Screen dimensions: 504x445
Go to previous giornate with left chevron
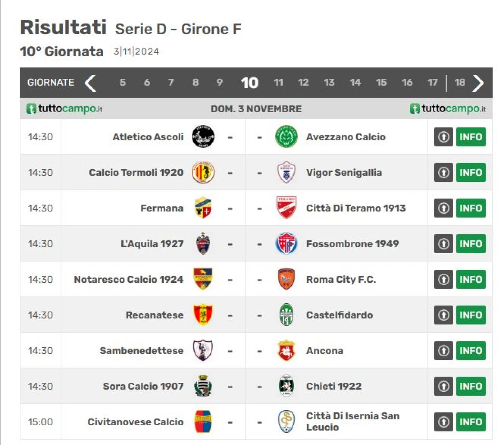click(91, 83)
